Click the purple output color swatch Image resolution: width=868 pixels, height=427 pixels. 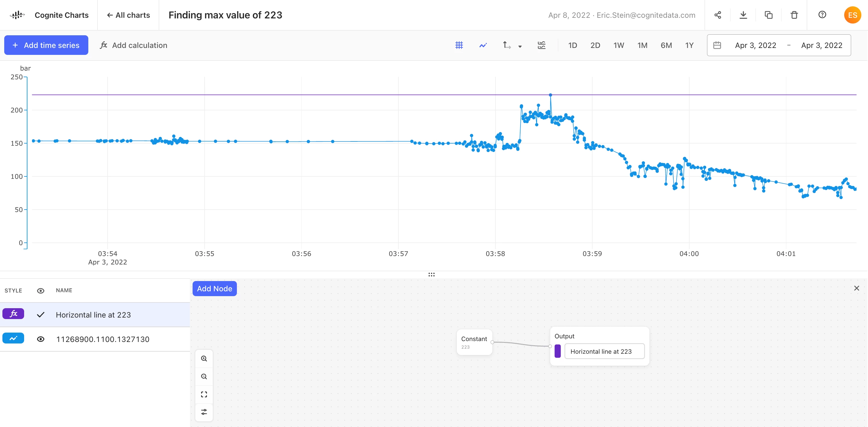click(x=558, y=351)
